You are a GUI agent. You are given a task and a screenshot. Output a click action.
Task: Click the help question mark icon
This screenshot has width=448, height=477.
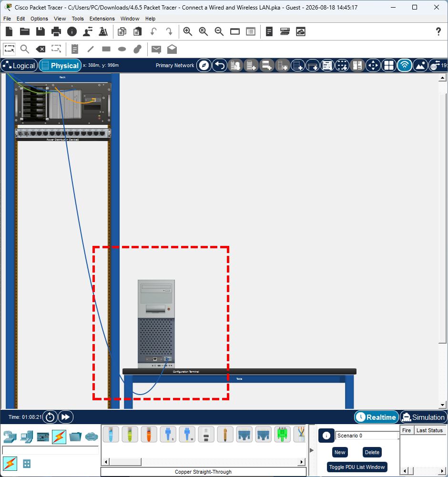[x=438, y=31]
